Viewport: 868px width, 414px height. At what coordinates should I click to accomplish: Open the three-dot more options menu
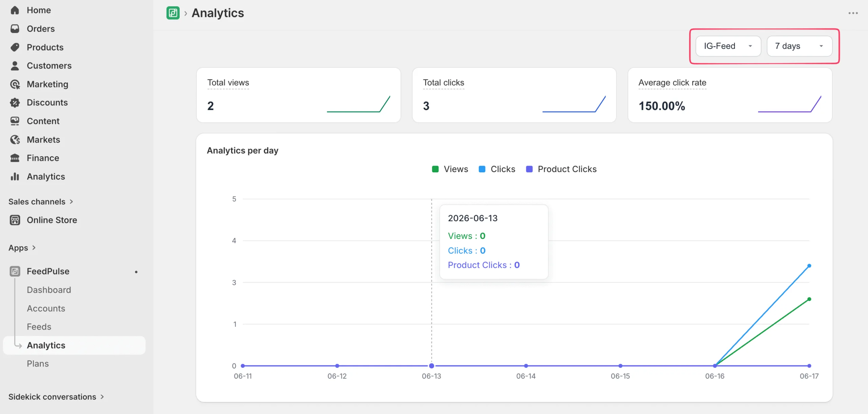853,13
